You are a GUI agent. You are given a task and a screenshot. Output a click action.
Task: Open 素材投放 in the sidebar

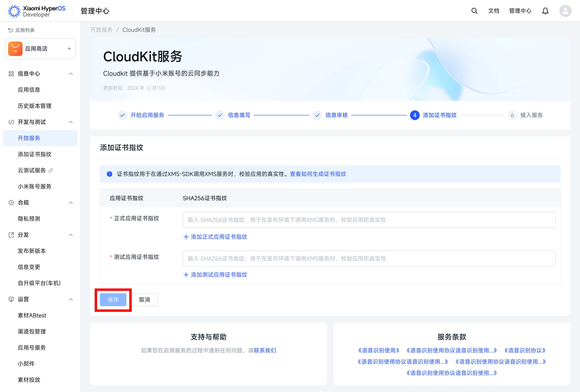[29, 380]
